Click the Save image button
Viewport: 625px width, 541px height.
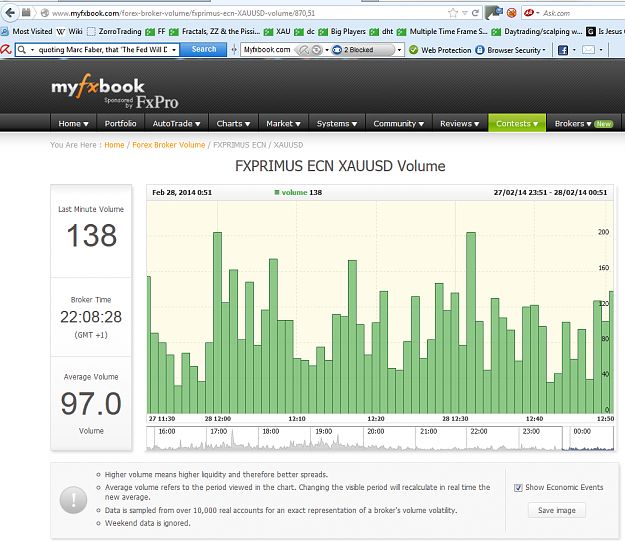tap(557, 510)
